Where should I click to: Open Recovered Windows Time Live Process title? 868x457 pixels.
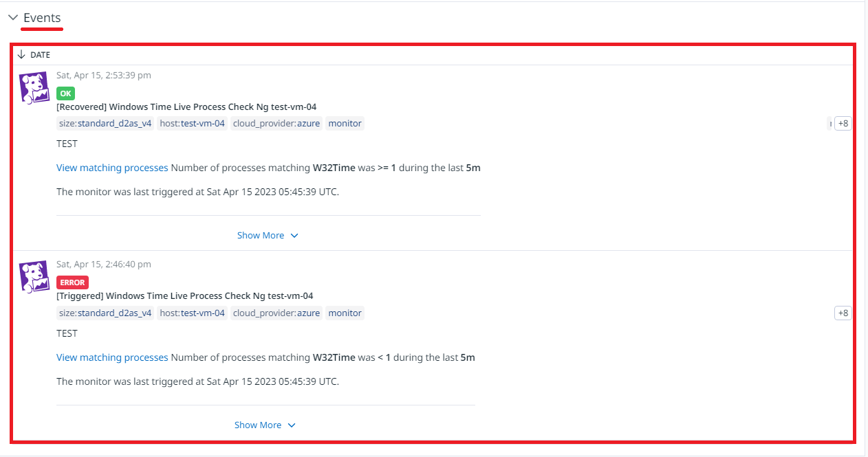(x=186, y=107)
